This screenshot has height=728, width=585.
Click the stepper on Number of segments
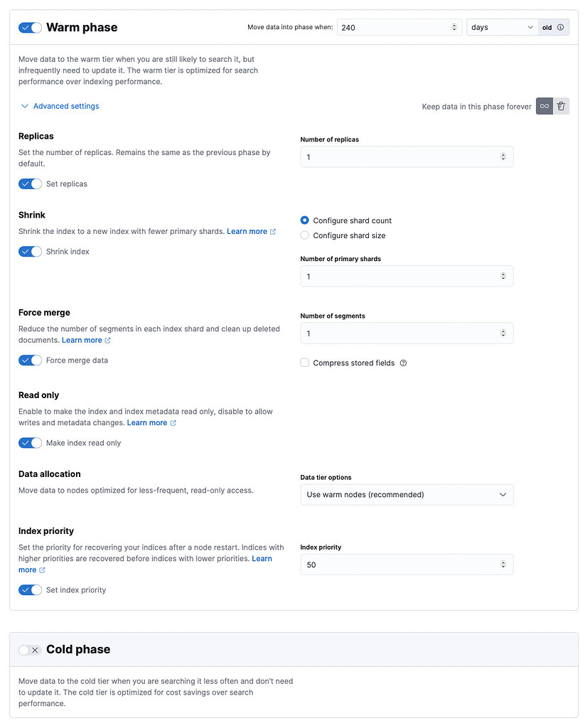(x=503, y=333)
